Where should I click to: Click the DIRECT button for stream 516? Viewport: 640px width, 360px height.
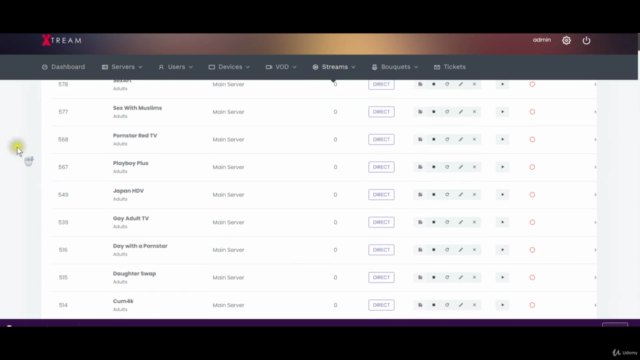coord(381,250)
